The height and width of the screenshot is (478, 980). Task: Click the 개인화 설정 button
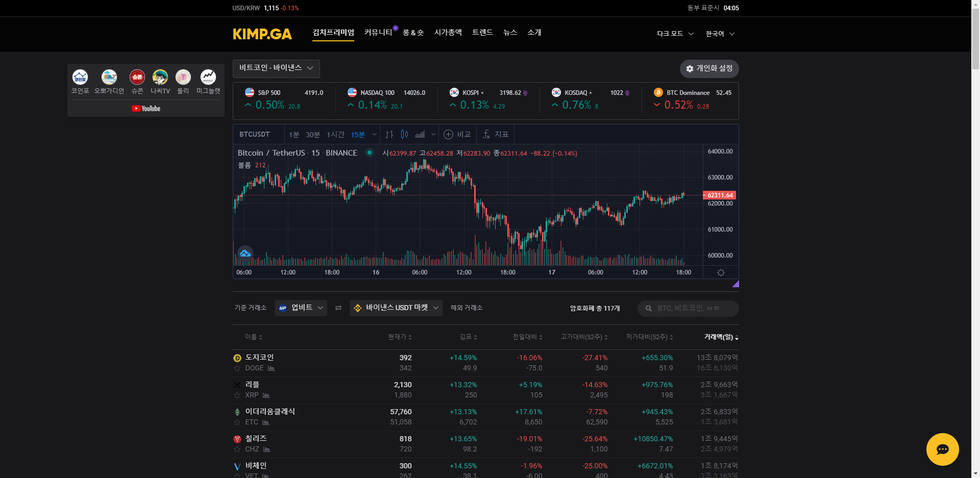709,68
